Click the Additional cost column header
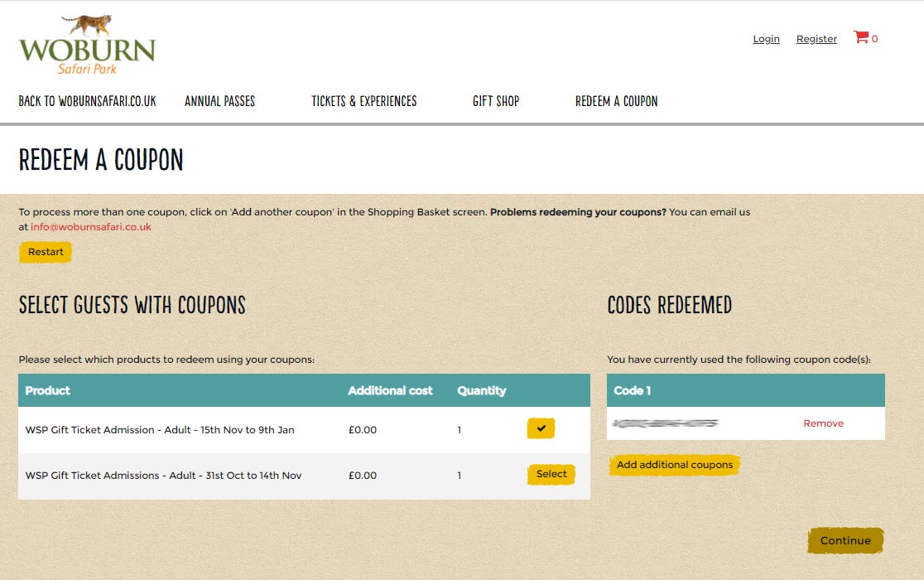The width and height of the screenshot is (924, 580). click(390, 390)
